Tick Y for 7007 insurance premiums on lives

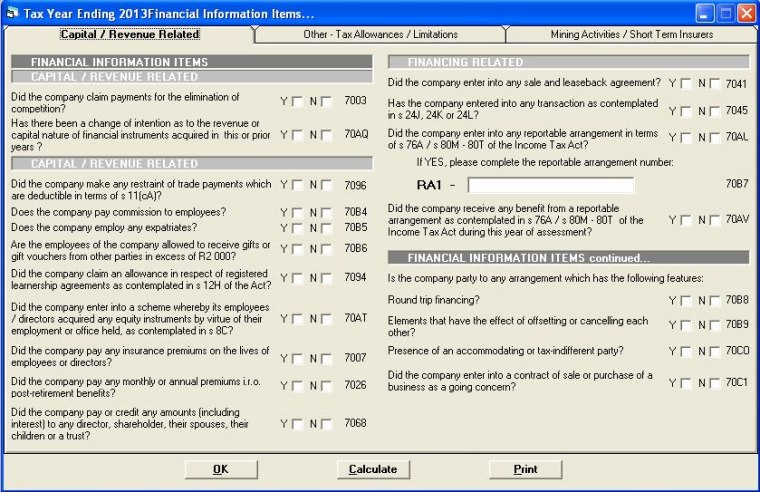point(298,359)
